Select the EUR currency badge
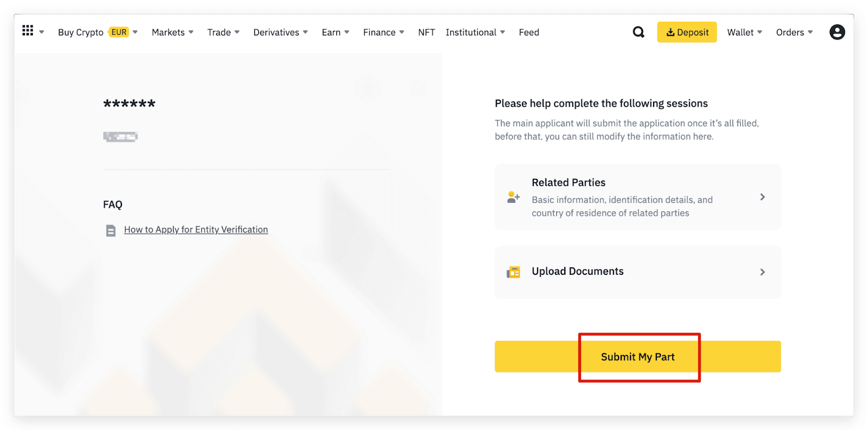 [119, 33]
